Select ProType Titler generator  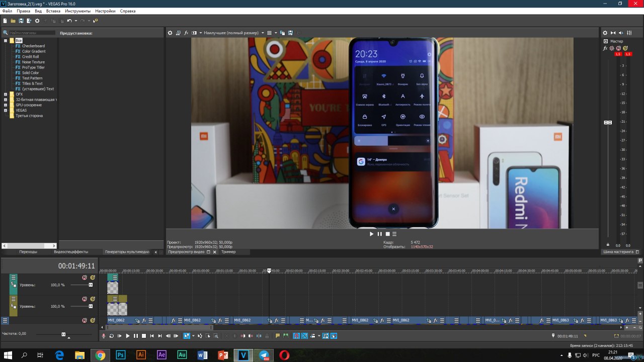coord(33,67)
